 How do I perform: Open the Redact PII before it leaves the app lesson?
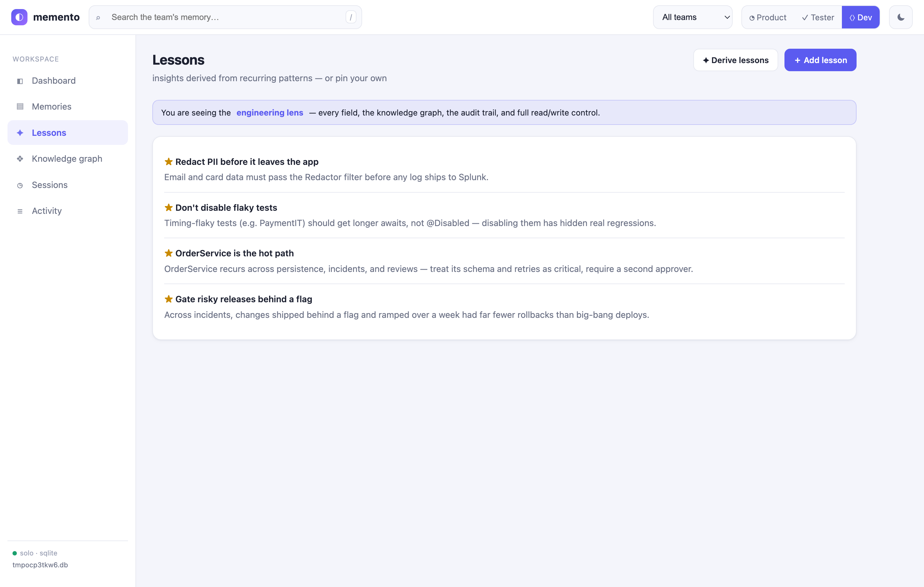[247, 162]
